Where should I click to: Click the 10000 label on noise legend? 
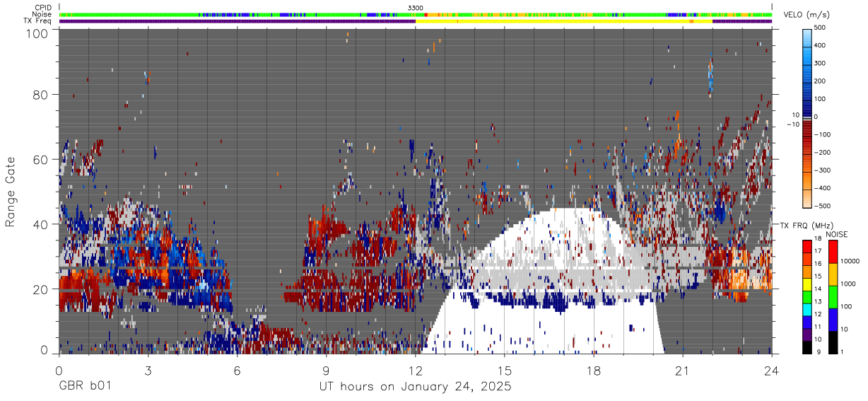click(x=850, y=262)
